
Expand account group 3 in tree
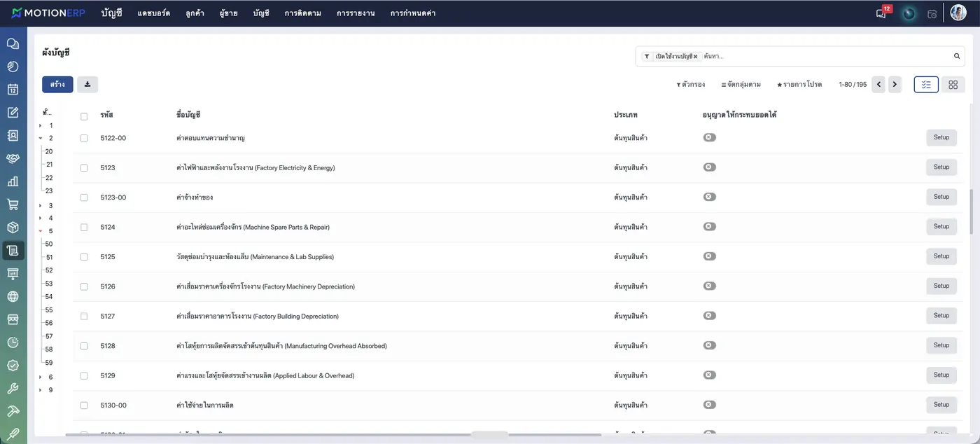point(41,206)
